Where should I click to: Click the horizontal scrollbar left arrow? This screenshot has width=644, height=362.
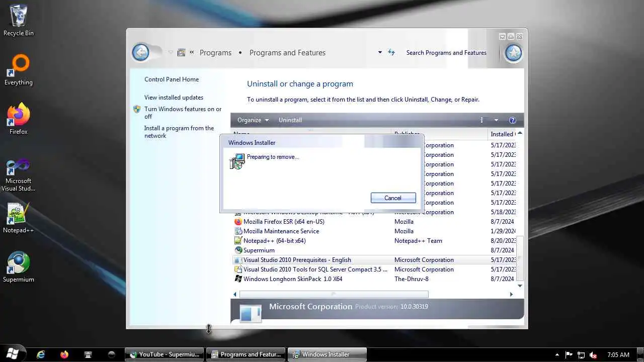point(235,294)
